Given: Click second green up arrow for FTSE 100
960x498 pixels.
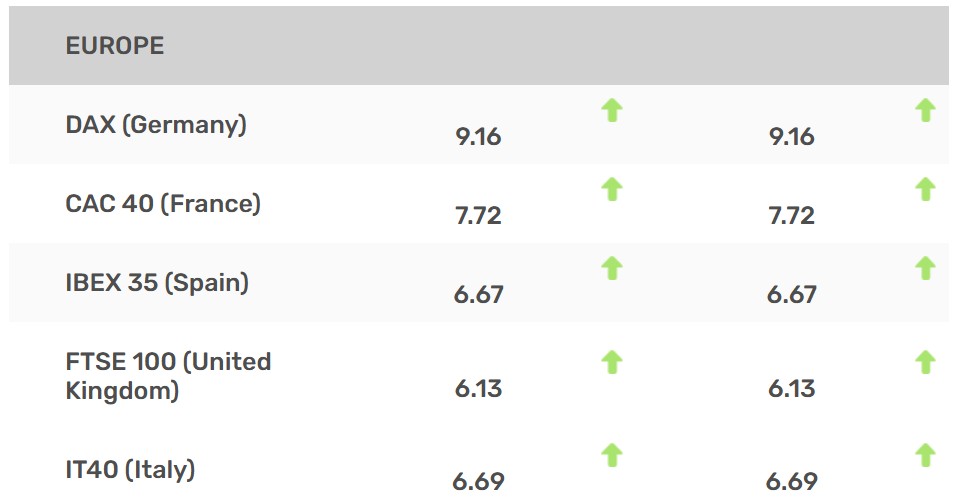Looking at the screenshot, I should [925, 362].
